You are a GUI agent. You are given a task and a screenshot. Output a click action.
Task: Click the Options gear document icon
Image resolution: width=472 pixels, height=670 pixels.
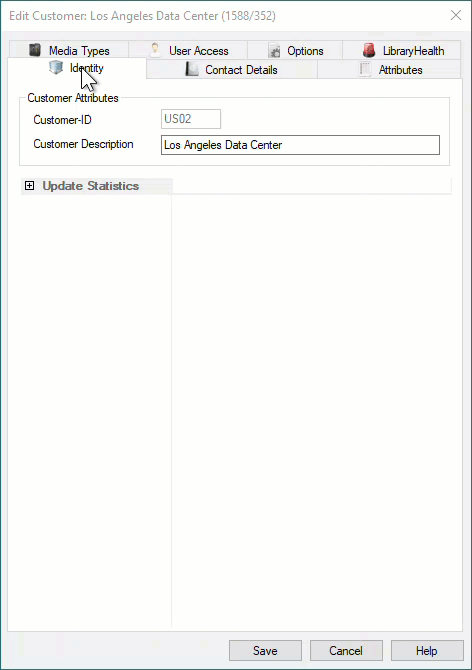[x=274, y=50]
